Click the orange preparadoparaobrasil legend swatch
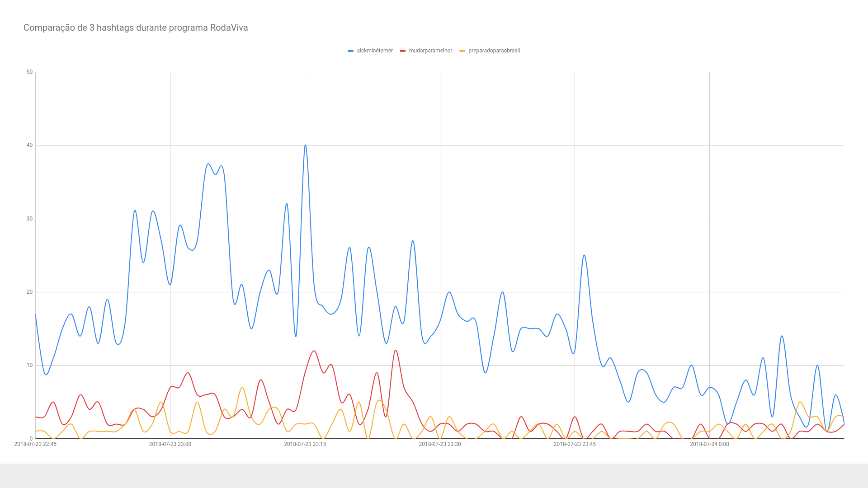Image resolution: width=868 pixels, height=488 pixels. click(462, 51)
